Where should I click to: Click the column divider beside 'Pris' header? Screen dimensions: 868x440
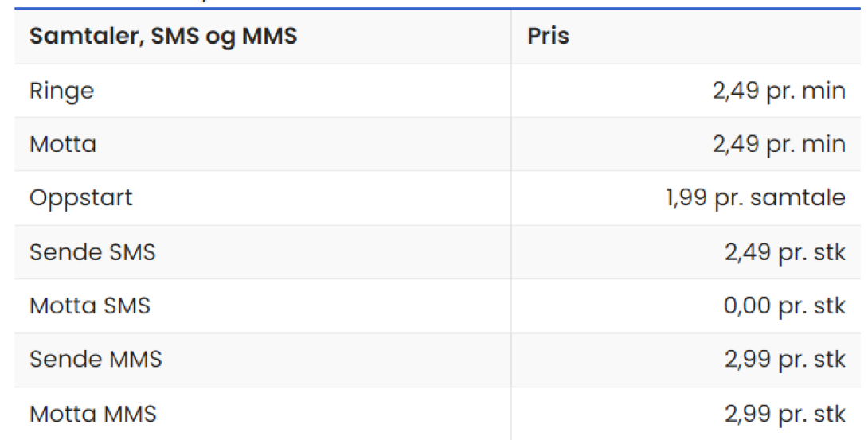511,37
